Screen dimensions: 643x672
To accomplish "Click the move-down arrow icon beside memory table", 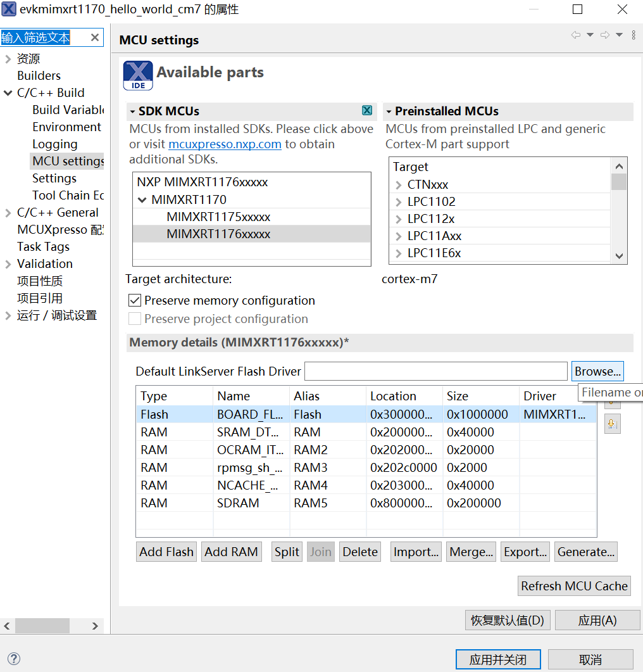I will pyautogui.click(x=611, y=423).
